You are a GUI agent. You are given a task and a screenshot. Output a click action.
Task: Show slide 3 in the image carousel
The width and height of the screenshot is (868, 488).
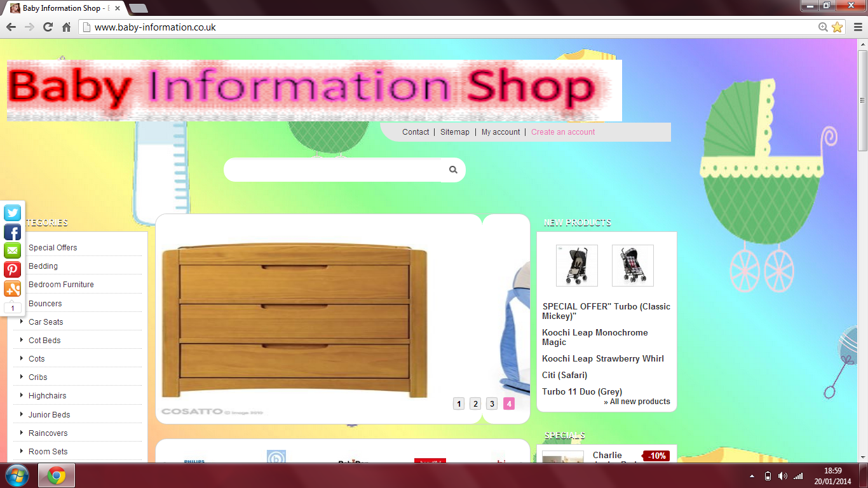(x=492, y=403)
